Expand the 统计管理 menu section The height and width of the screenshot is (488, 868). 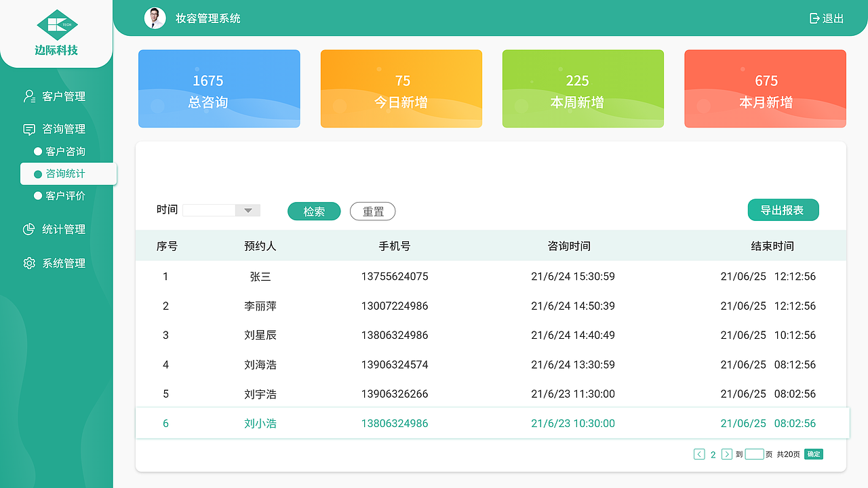tap(64, 229)
